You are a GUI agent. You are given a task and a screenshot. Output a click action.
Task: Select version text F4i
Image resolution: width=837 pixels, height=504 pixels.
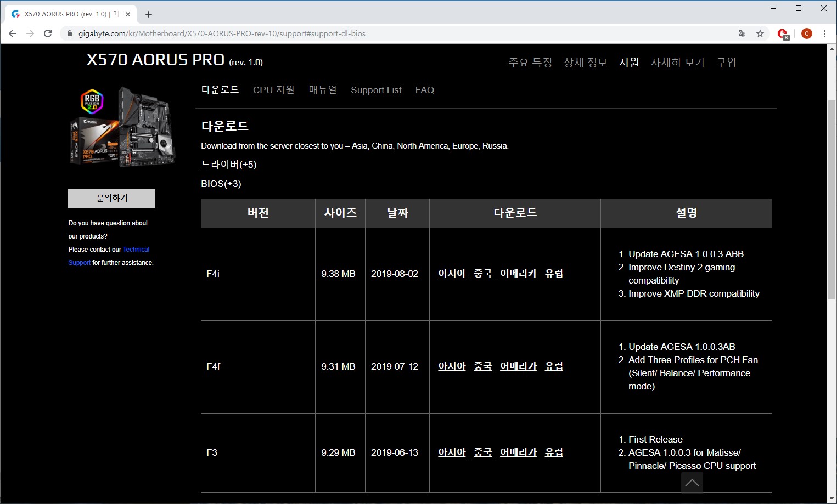point(213,274)
